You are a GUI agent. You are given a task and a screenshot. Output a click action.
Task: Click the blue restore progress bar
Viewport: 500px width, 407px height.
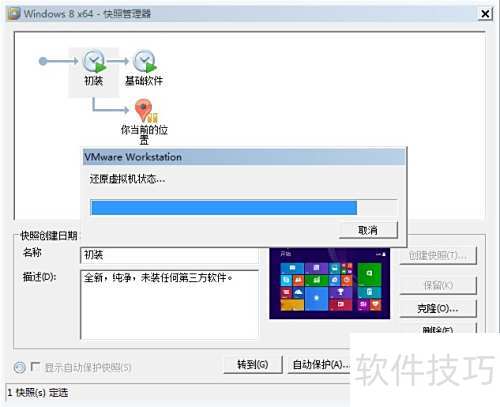(x=224, y=208)
